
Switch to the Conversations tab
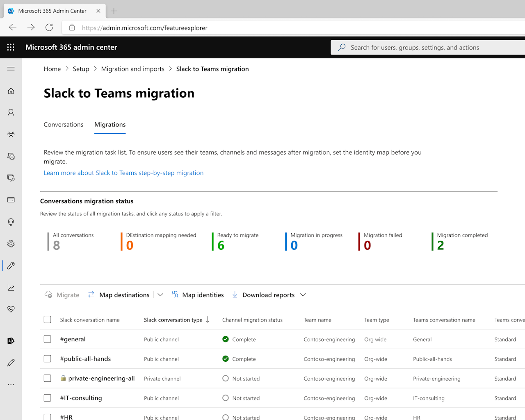64,124
